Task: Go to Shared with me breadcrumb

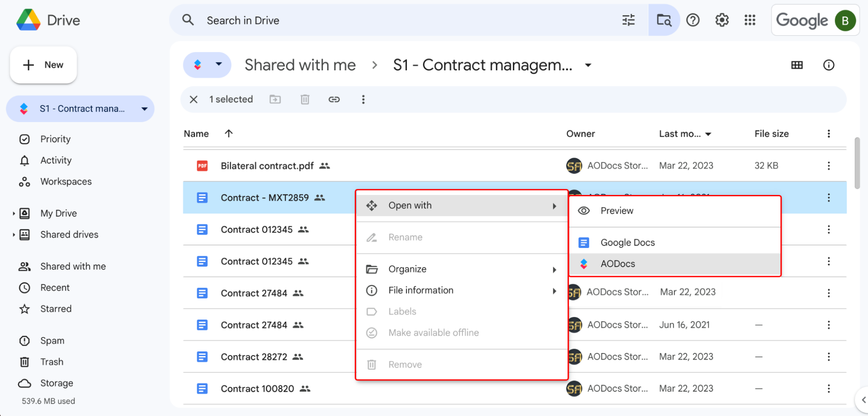Action: (300, 65)
